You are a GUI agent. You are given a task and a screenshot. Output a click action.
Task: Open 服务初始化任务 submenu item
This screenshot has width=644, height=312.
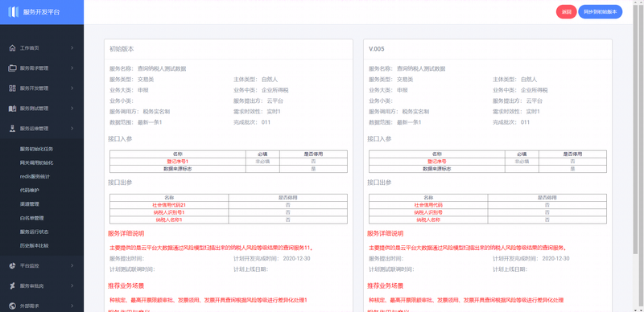36,149
